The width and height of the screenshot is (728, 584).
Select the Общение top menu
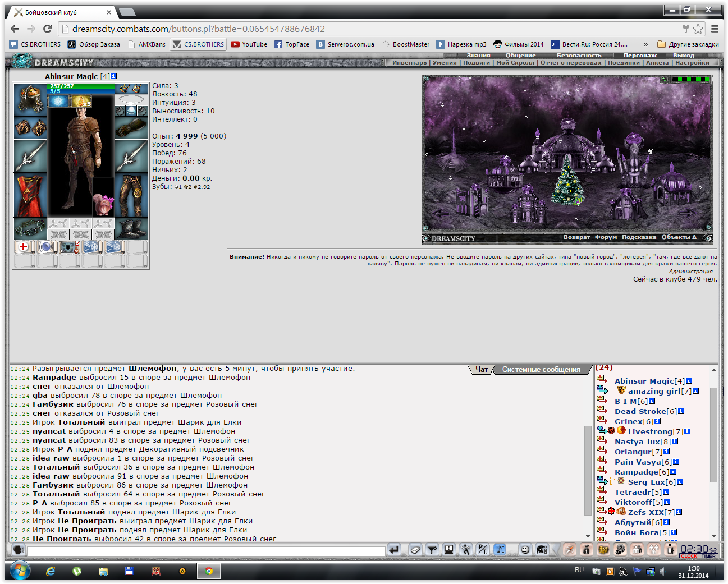click(x=520, y=56)
